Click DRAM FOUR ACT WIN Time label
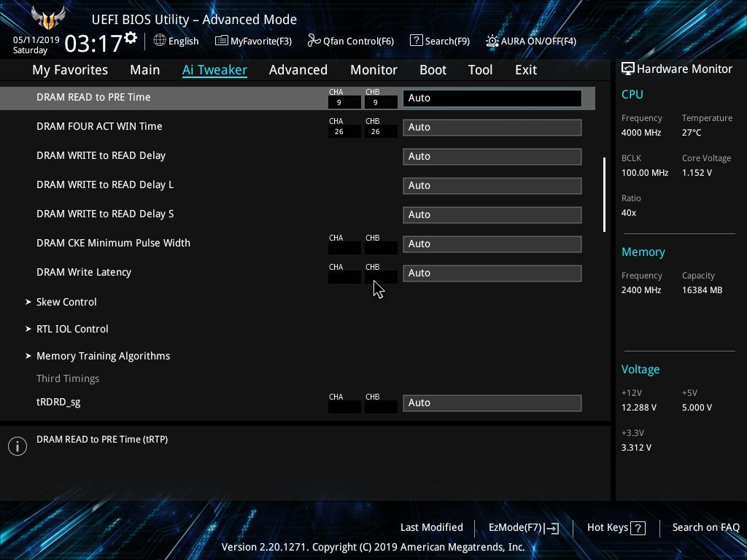747x560 pixels. pos(99,126)
